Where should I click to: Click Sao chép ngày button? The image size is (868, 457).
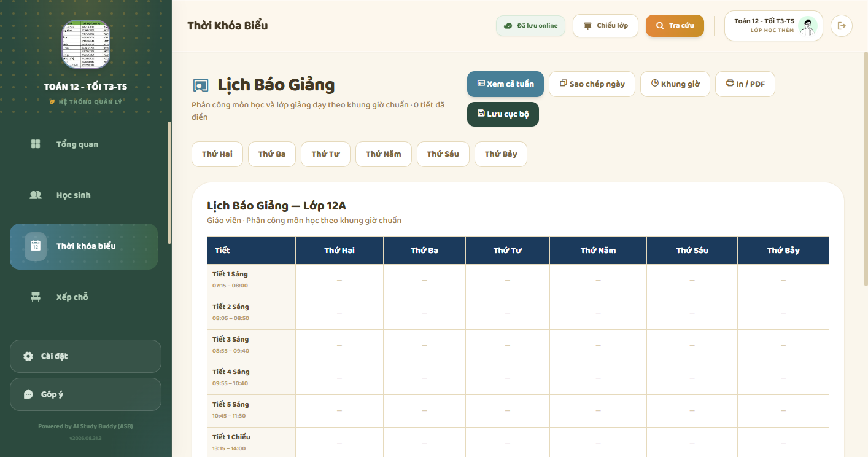tap(592, 84)
